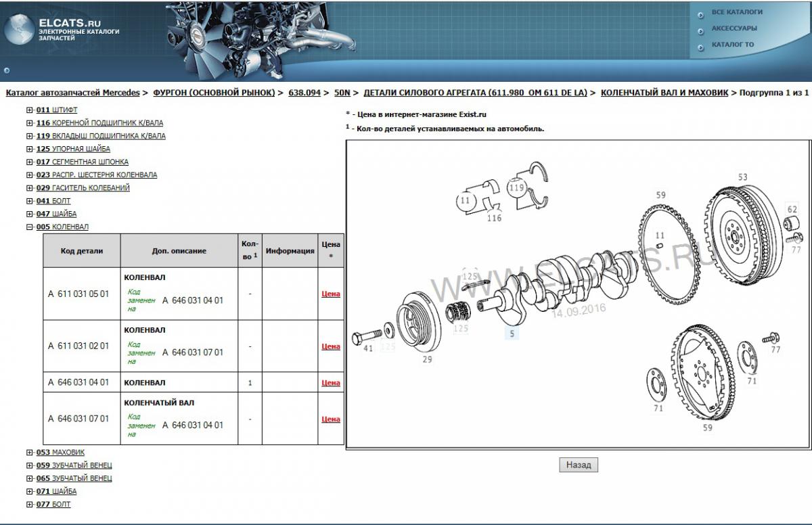Image resolution: width=812 pixels, height=525 pixels.
Task: Click the Назад button
Action: pos(579,465)
